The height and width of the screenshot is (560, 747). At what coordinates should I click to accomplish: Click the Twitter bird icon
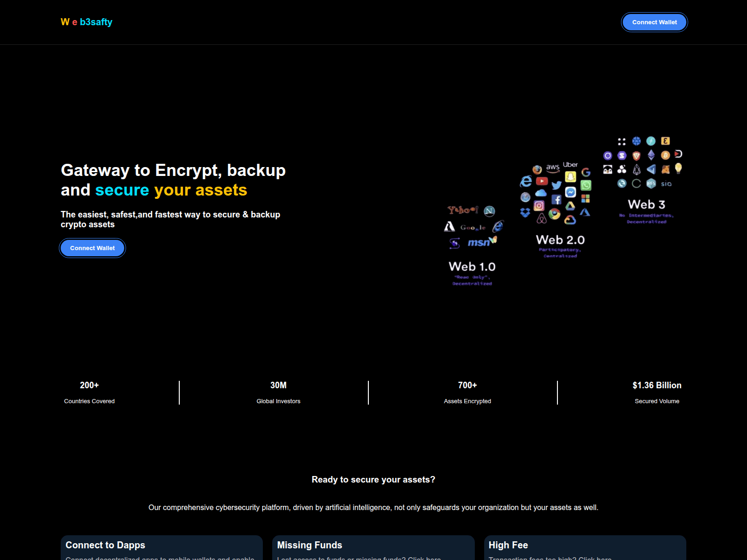pos(557,185)
